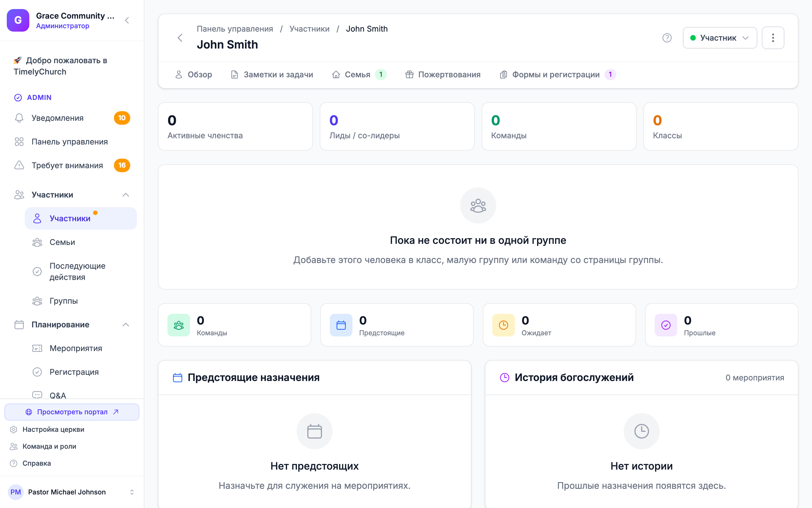The image size is (812, 508).
Task: Collapse the Планирование sidebar section chevron
Action: (126, 325)
